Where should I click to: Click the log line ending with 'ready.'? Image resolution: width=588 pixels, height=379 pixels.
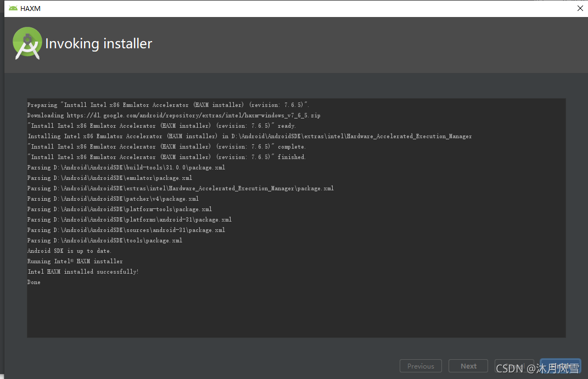161,126
